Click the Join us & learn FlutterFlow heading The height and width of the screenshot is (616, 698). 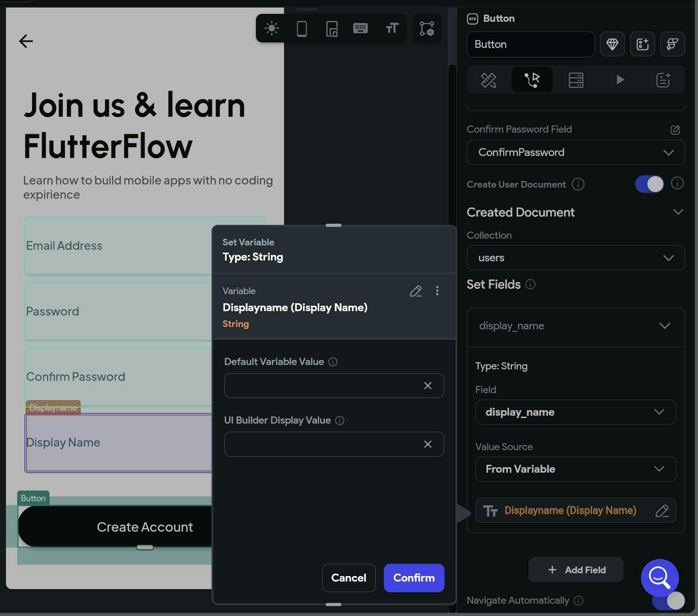click(x=135, y=125)
